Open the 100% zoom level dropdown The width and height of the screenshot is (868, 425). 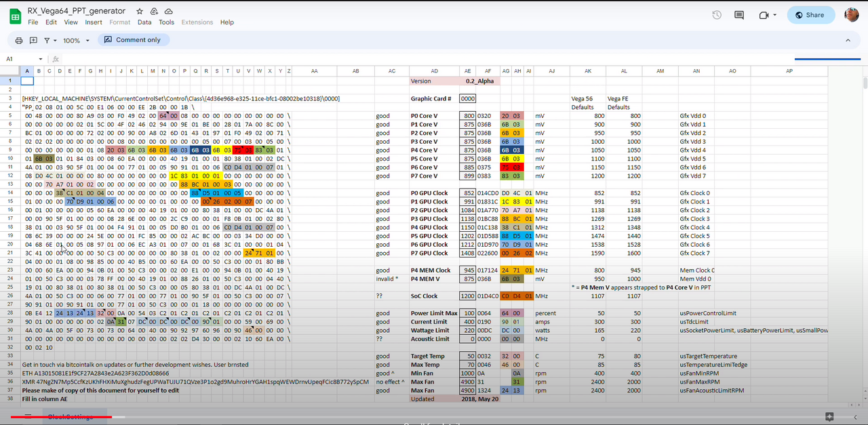click(76, 41)
